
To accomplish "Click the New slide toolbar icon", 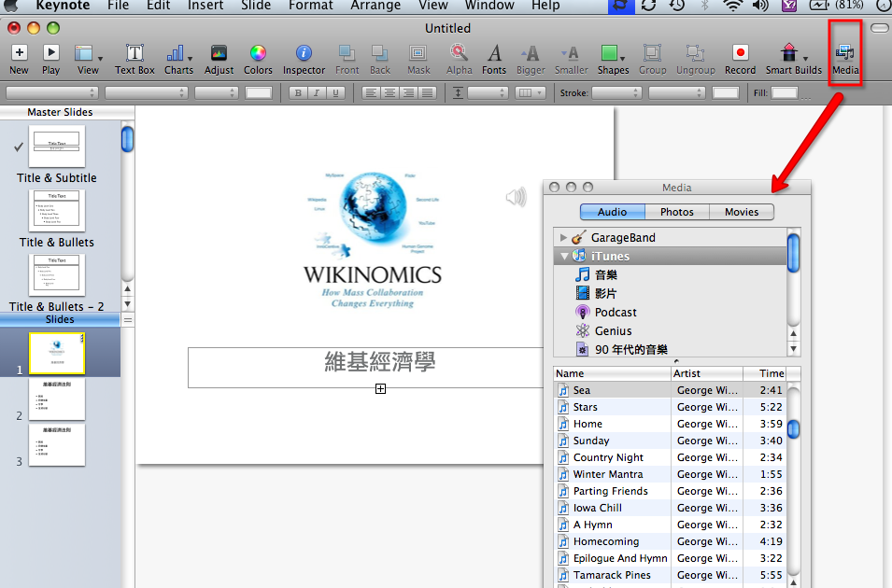I will tap(20, 59).
